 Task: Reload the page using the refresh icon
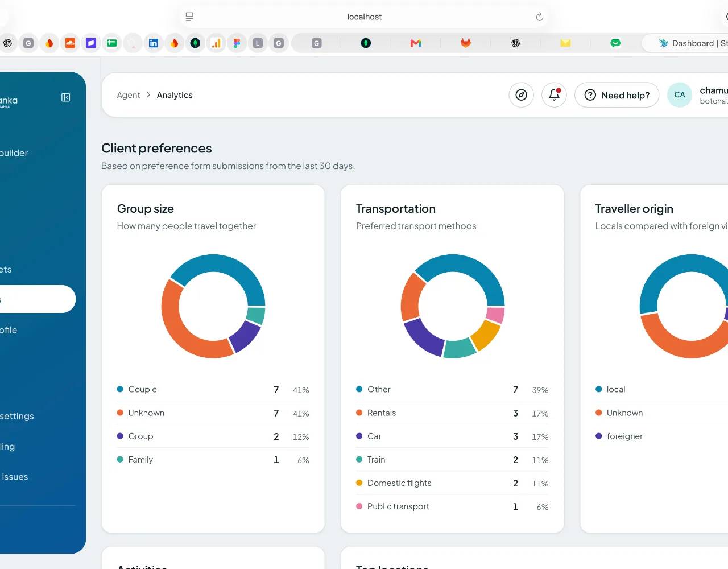point(539,17)
